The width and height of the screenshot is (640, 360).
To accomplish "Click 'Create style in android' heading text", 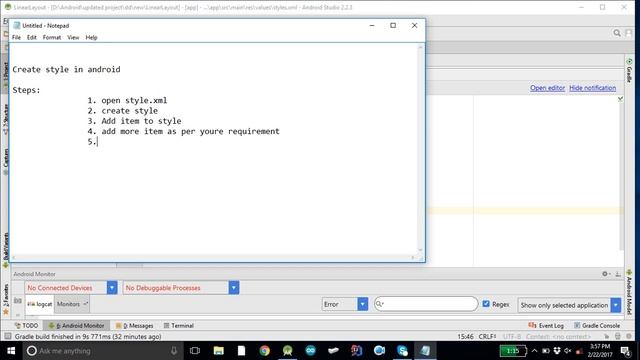I will tap(66, 69).
